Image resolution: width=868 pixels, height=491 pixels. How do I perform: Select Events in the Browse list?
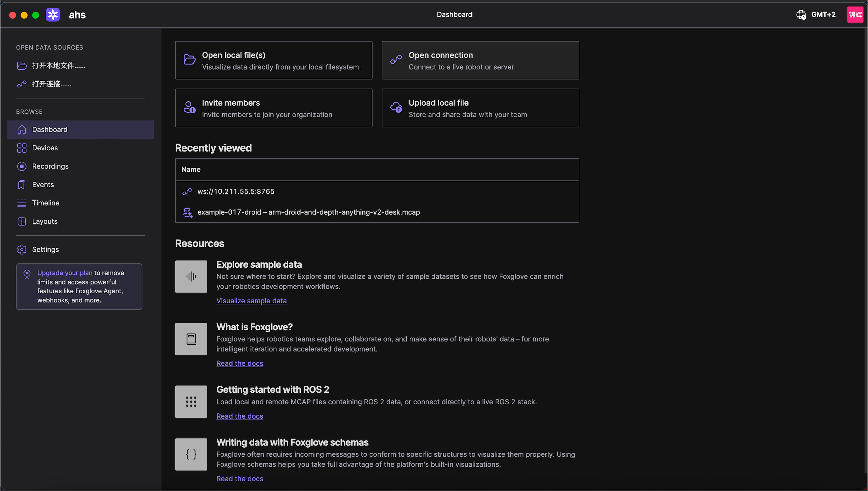(43, 185)
